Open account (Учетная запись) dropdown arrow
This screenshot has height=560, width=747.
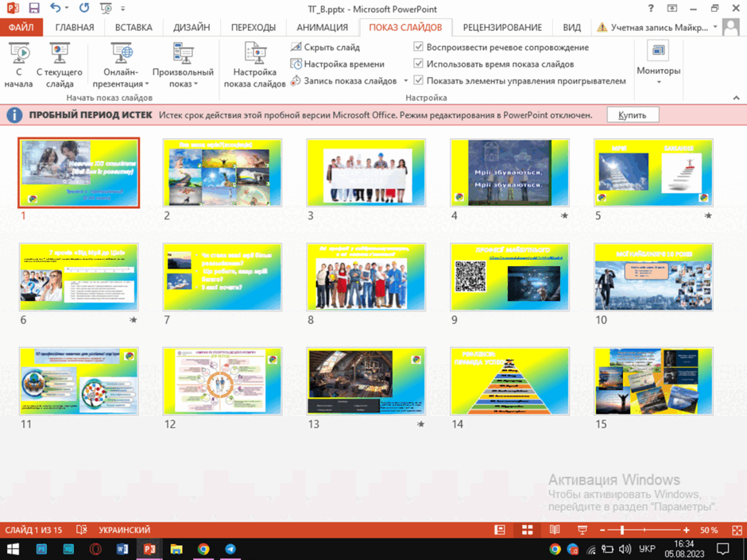[x=715, y=27]
